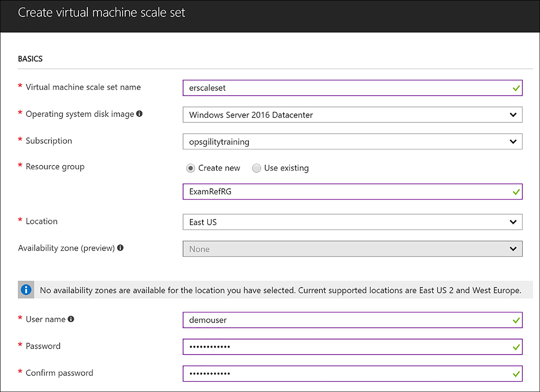
Task: Select the Create new resource group radio button
Action: point(191,168)
